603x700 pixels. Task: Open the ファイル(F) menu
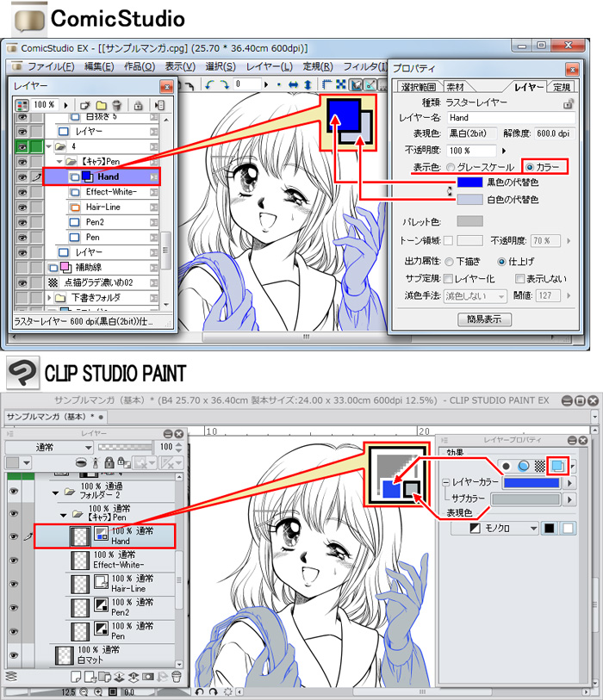click(51, 67)
